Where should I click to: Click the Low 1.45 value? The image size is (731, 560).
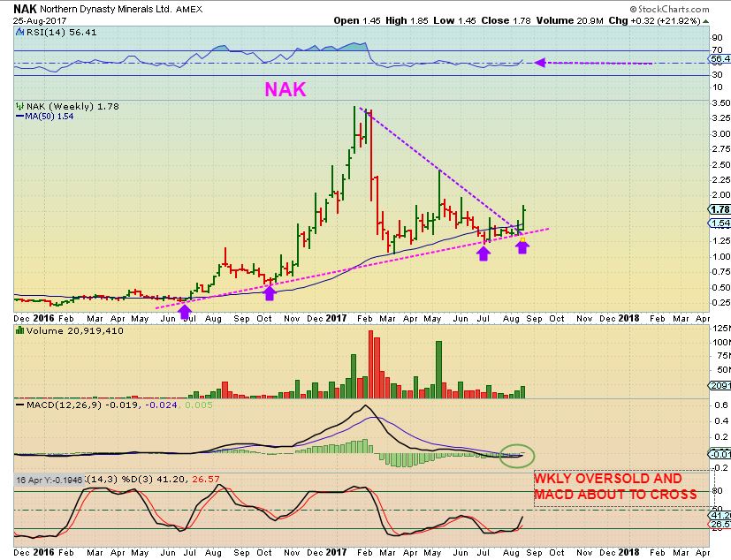[x=454, y=21]
